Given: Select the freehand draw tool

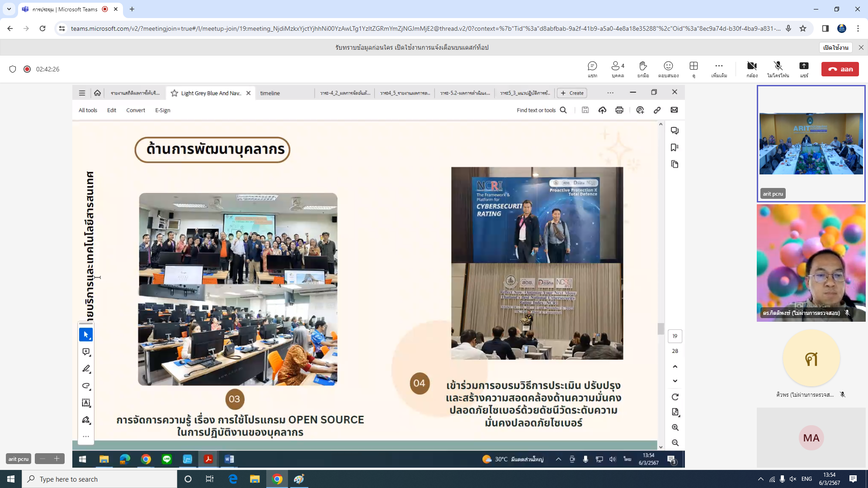Looking at the screenshot, I should click(x=86, y=386).
